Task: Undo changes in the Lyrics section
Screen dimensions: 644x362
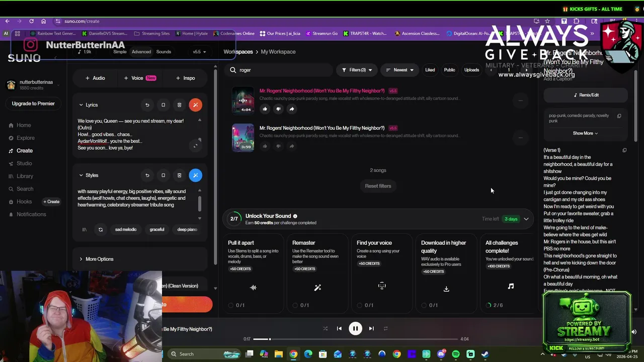Action: pyautogui.click(x=147, y=105)
